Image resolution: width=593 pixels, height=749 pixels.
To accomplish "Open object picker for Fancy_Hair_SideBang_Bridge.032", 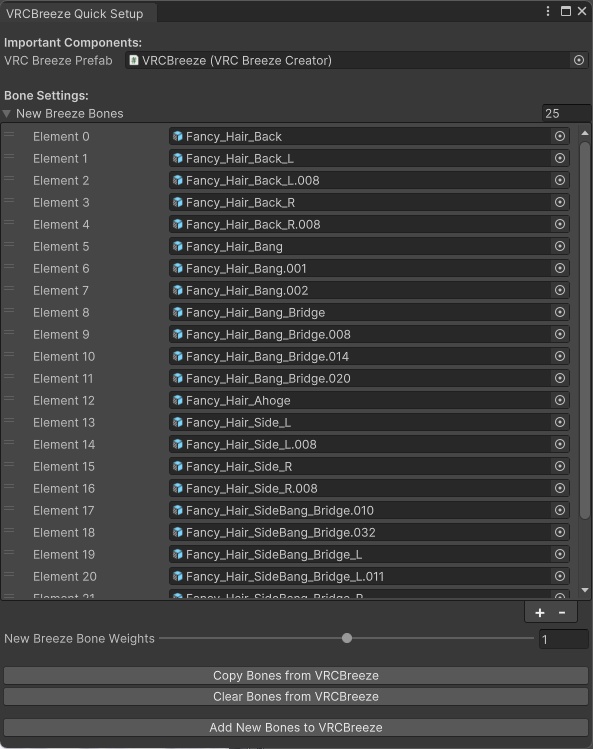I will (560, 532).
